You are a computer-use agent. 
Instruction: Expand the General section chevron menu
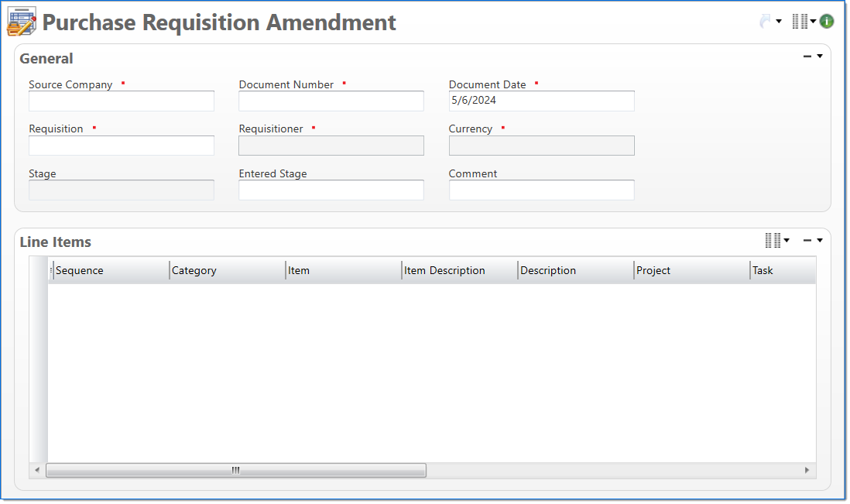pyautogui.click(x=818, y=56)
